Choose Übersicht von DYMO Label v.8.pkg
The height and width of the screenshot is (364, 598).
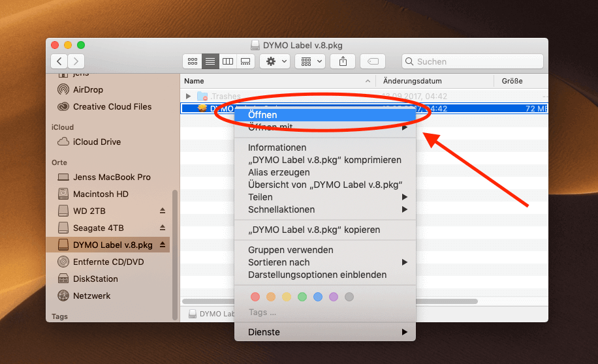[325, 185]
